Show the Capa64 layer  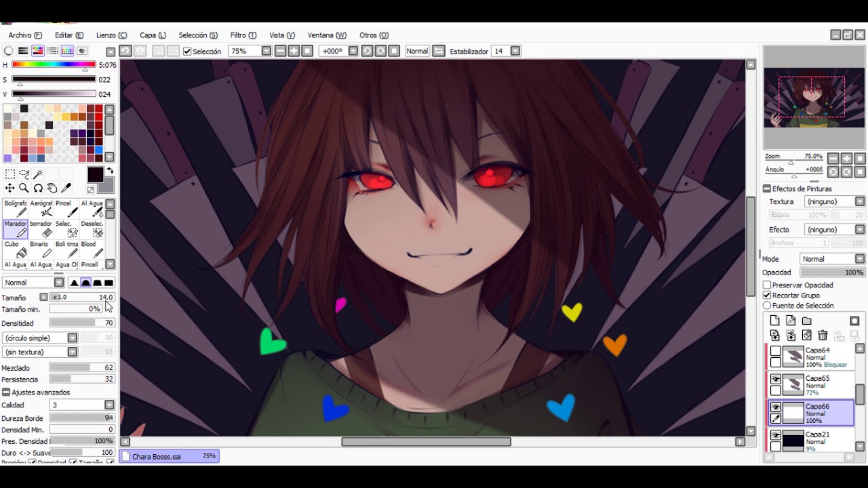click(x=776, y=351)
